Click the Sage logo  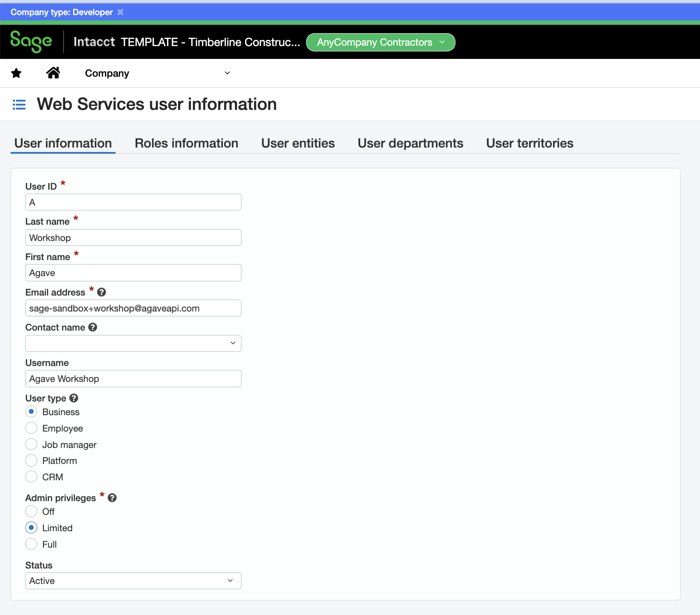31,42
